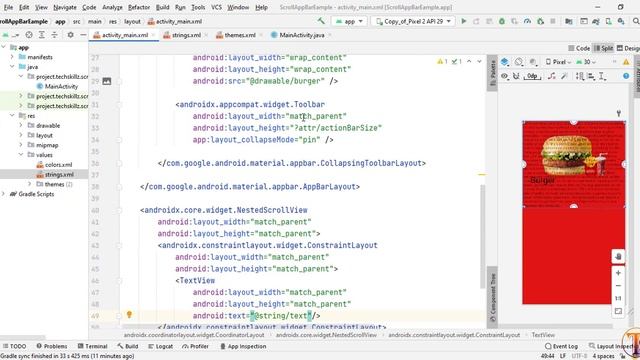Open the Profile app gauge icon
The height and width of the screenshot is (360, 640).
coord(527,21)
